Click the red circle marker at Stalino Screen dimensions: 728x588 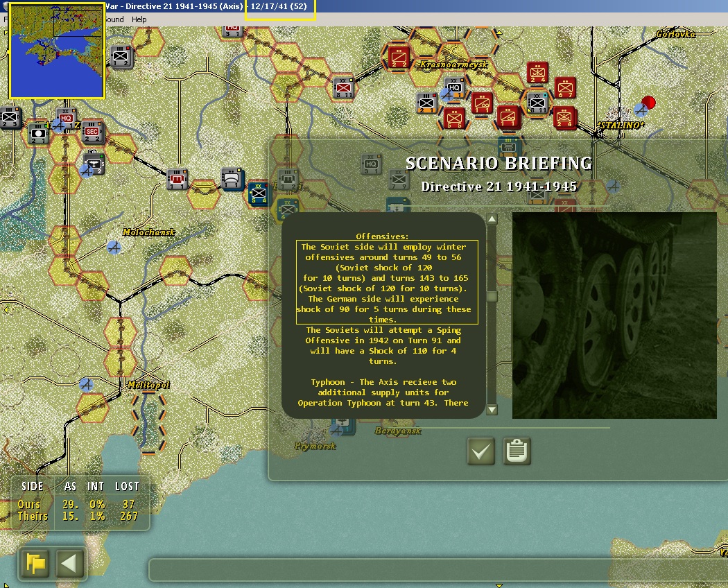648,102
